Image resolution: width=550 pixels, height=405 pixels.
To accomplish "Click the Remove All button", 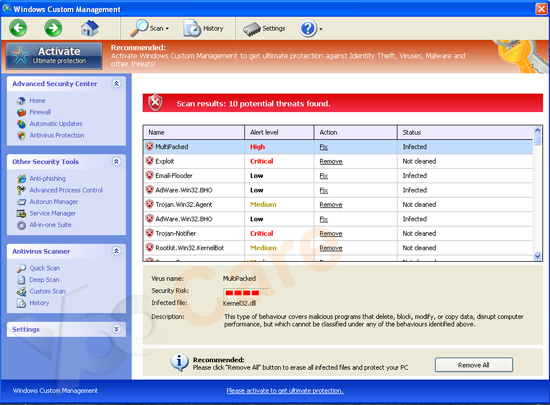I will (474, 365).
